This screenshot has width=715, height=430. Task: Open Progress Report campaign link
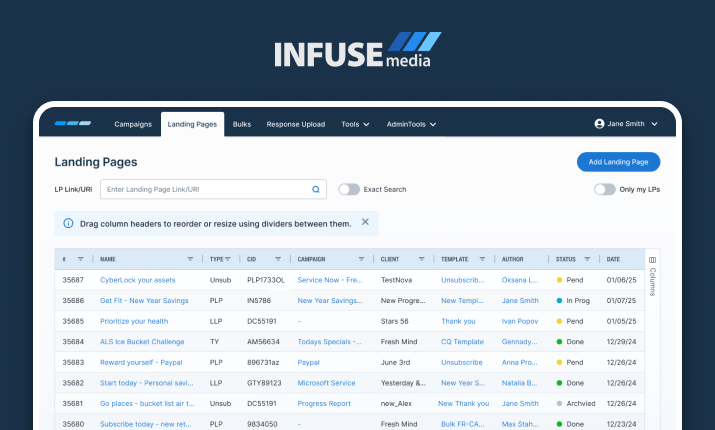tap(324, 404)
